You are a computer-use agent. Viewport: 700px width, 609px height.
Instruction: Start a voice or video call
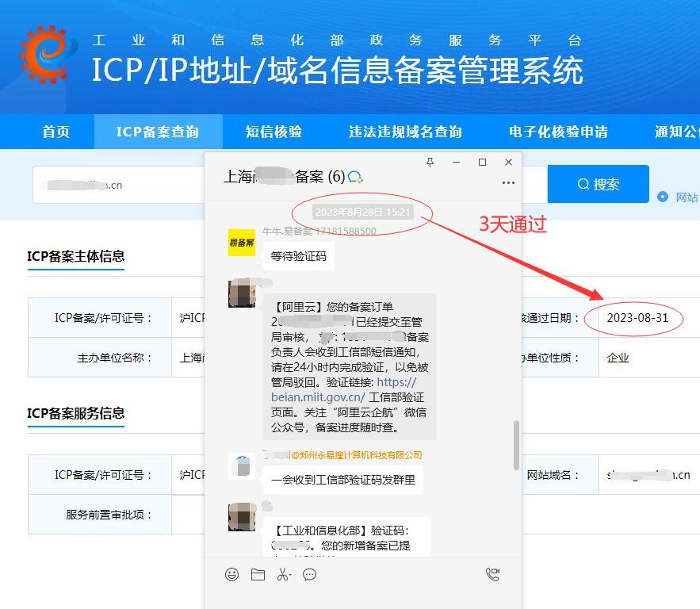click(493, 575)
